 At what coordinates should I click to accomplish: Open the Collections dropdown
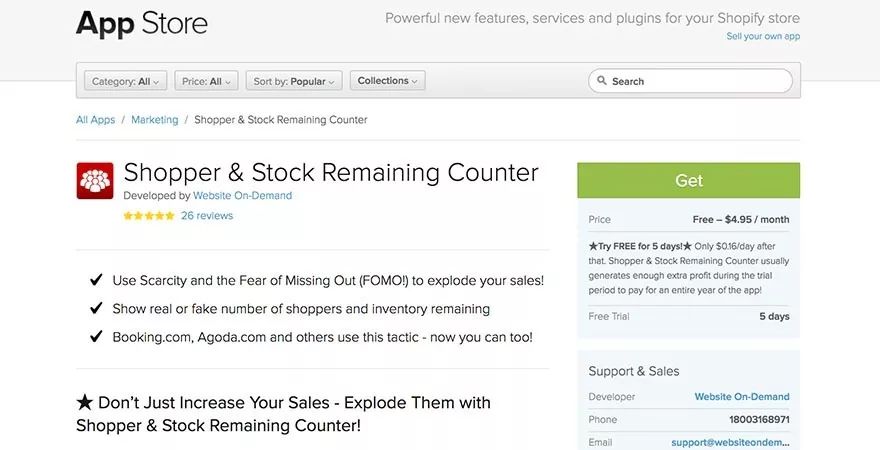tap(387, 81)
